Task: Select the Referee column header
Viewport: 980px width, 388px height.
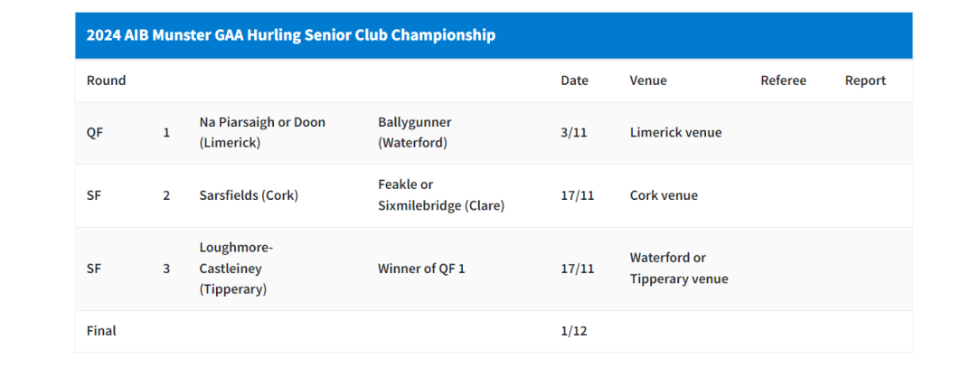Action: point(783,80)
